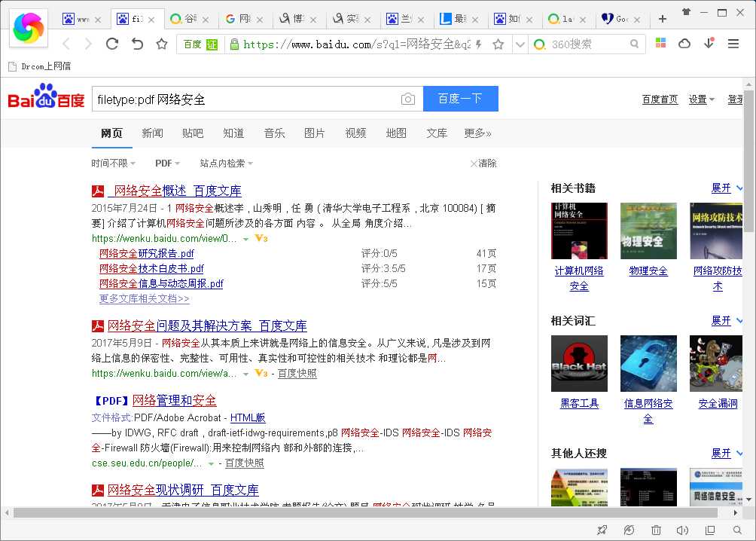Open 网络安全技术白皮书.pdf link
Viewport: 756px width, 541px height.
coord(151,268)
